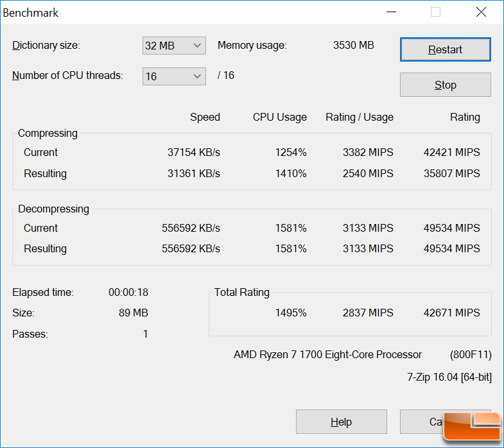Open the Help button
Screen dimensions: 504x448
(342, 422)
